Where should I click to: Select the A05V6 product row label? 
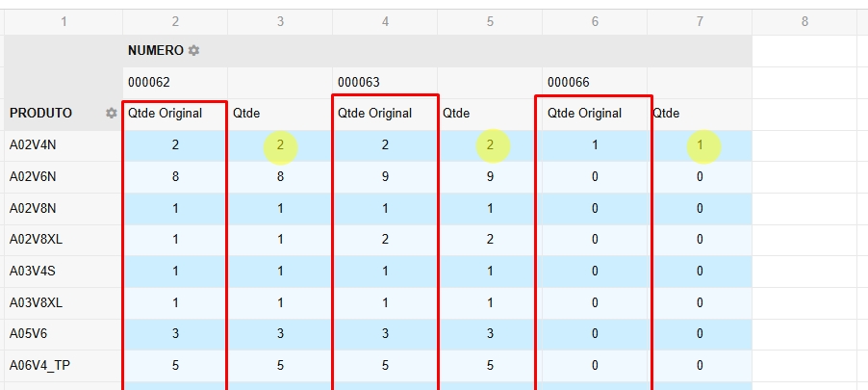29,334
